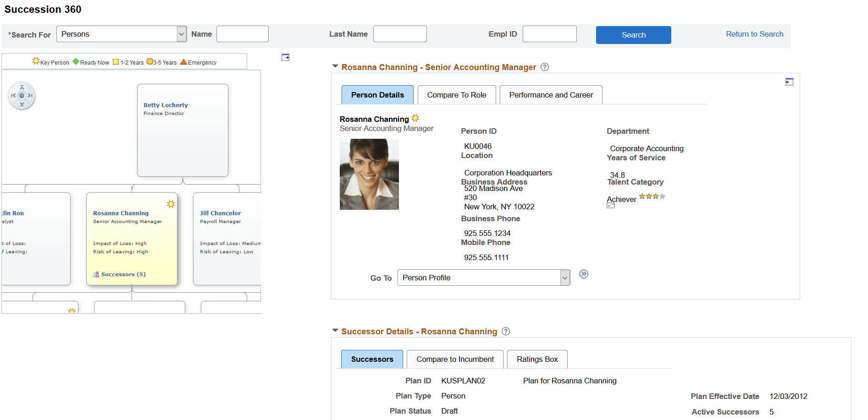Open the Performance and Career tab
This screenshot has height=420, width=868.
click(x=551, y=95)
